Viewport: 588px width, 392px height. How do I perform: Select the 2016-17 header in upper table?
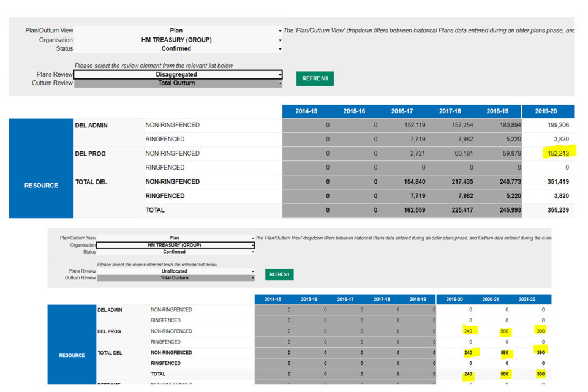pos(402,111)
